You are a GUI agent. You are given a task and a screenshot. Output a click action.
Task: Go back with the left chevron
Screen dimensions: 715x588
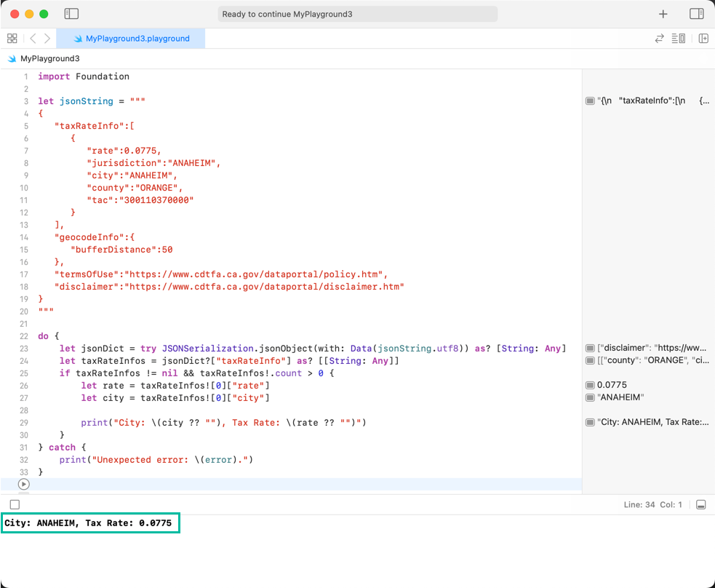click(x=33, y=39)
